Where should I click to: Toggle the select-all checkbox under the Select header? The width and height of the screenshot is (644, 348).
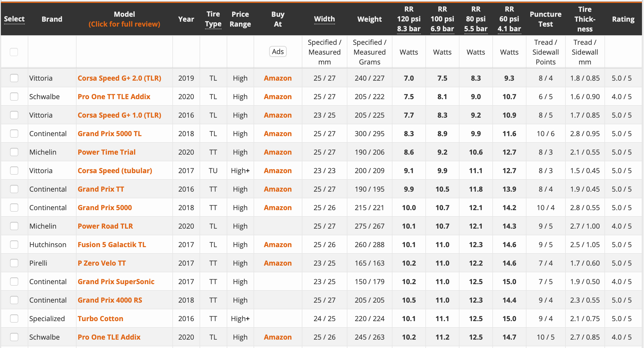(x=14, y=52)
